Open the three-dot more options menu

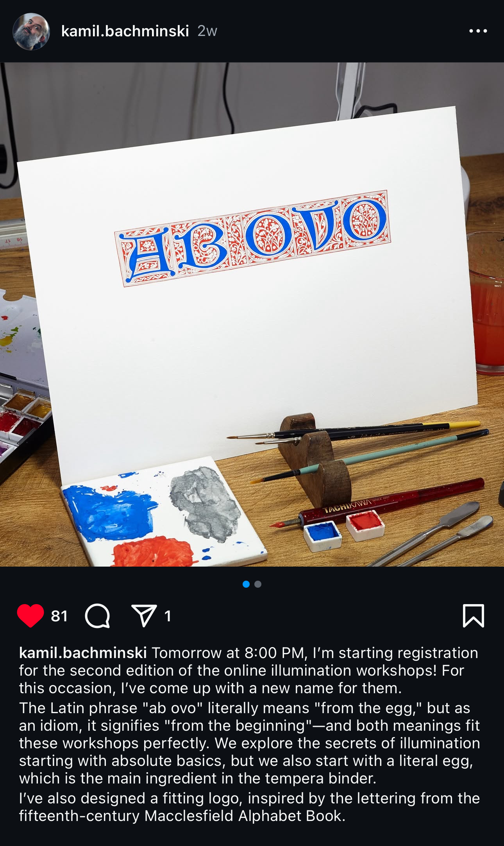(478, 31)
